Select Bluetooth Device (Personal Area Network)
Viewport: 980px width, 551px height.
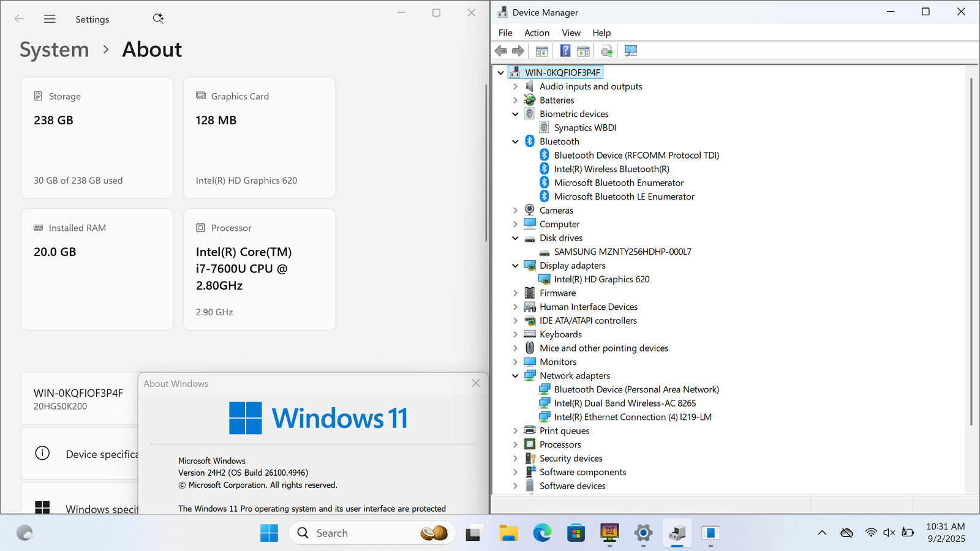coord(636,389)
